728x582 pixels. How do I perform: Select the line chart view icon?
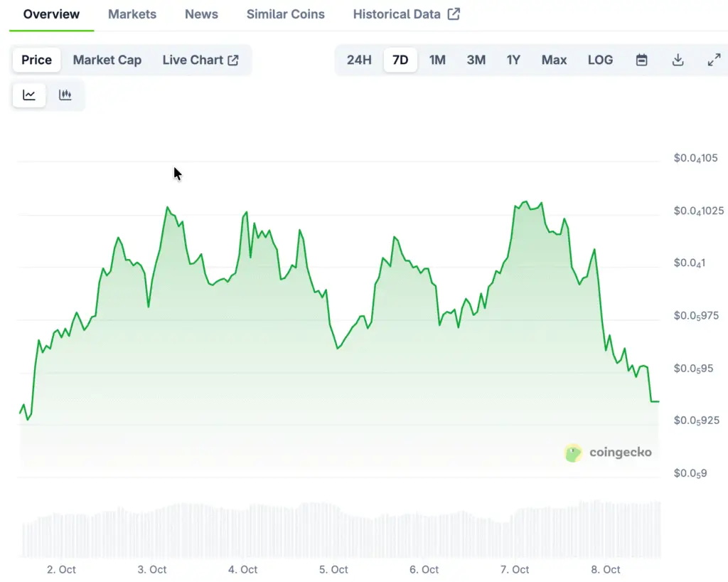pyautogui.click(x=29, y=95)
